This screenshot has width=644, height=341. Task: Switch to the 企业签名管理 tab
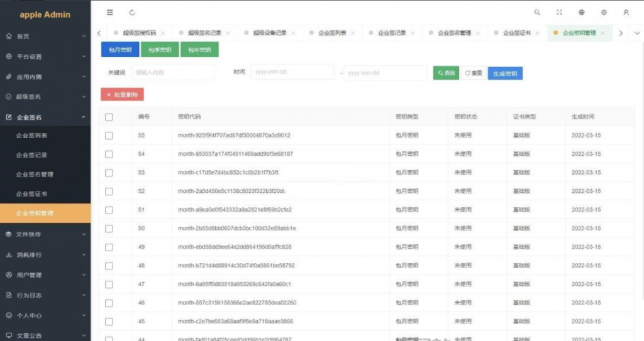click(454, 33)
